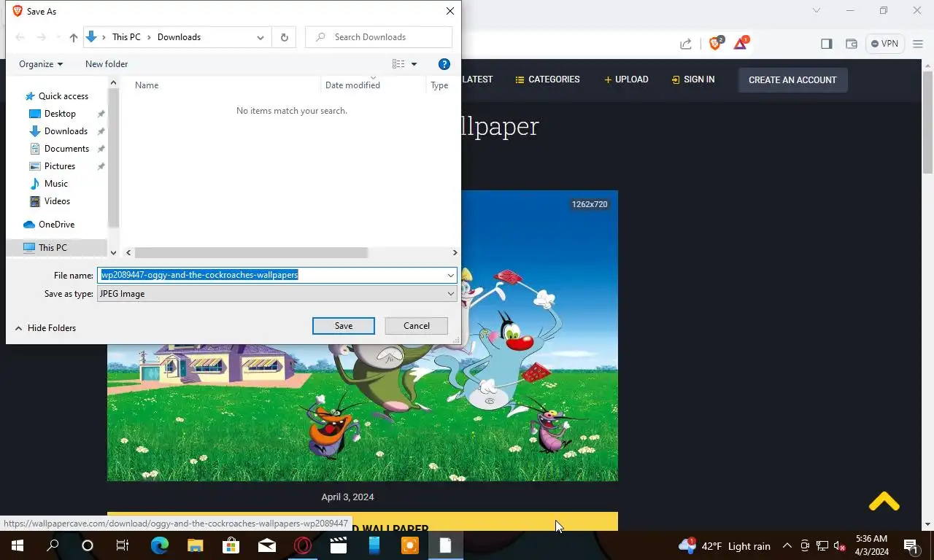Click yellow scroll-to-top arrow on page
The height and width of the screenshot is (560, 934).
click(884, 502)
